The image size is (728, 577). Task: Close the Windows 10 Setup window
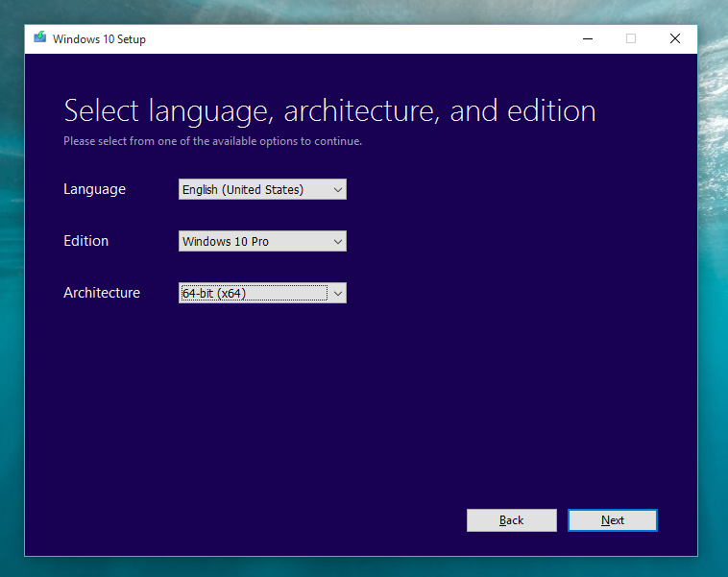675,38
